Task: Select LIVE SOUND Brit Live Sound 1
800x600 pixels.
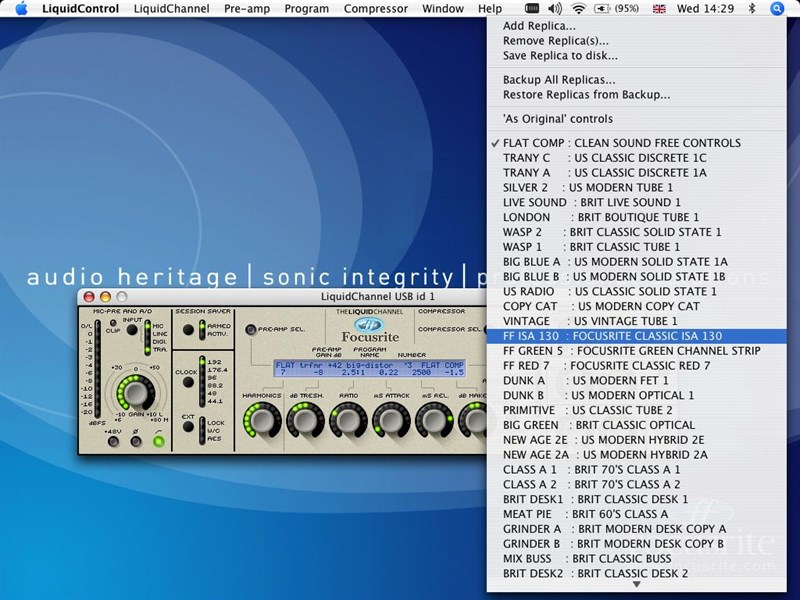Action: 636,202
